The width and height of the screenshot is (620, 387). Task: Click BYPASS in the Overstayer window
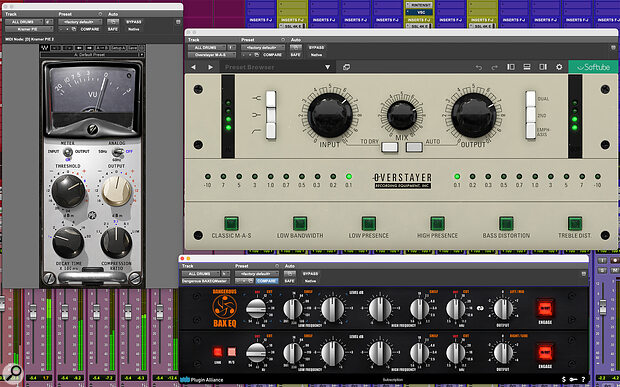click(316, 47)
